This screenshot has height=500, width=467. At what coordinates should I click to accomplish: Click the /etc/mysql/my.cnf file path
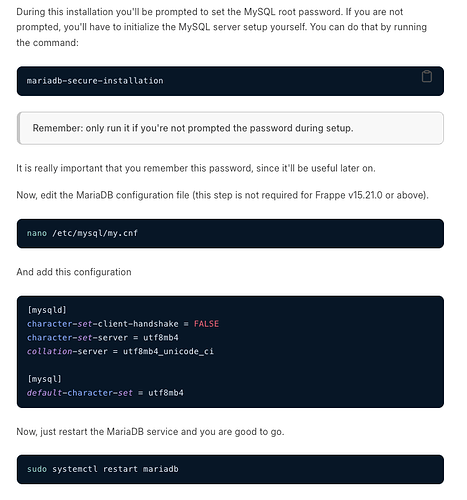[95, 233]
